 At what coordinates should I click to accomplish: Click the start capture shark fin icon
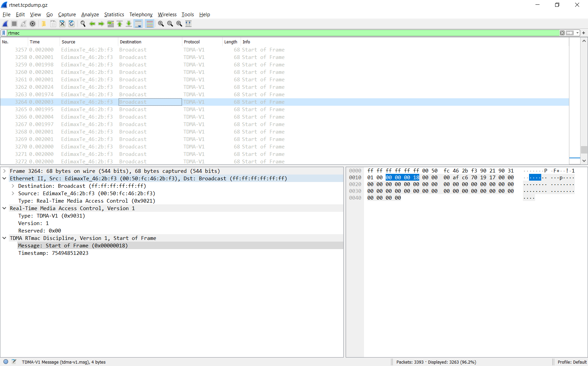click(x=5, y=24)
